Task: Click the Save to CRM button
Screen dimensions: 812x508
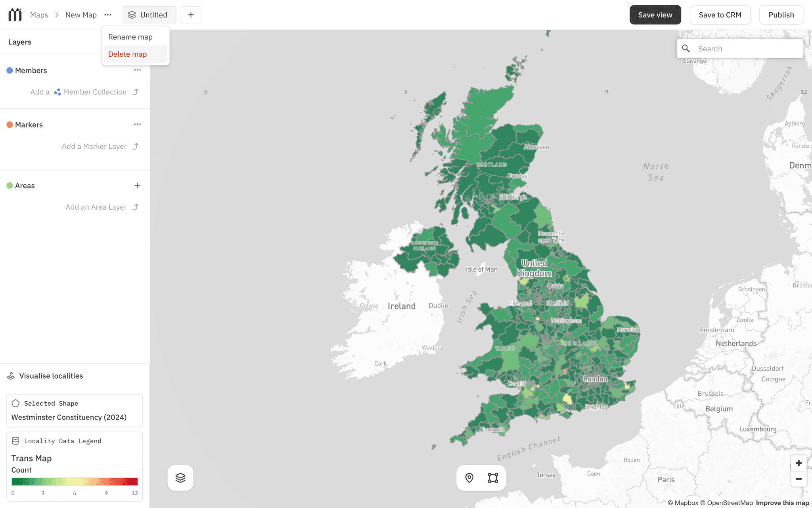Action: (720, 15)
